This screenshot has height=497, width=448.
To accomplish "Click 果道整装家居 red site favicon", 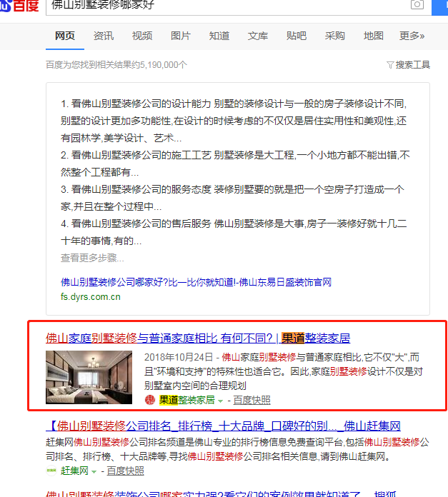I will (149, 400).
